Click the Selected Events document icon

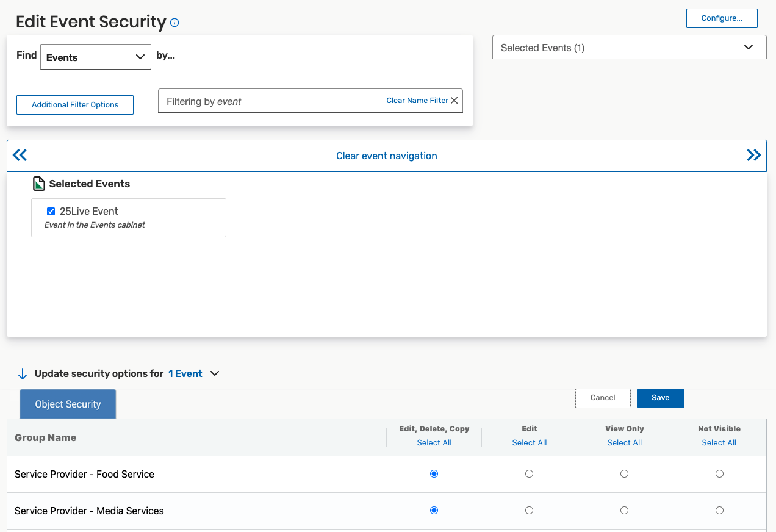39,184
